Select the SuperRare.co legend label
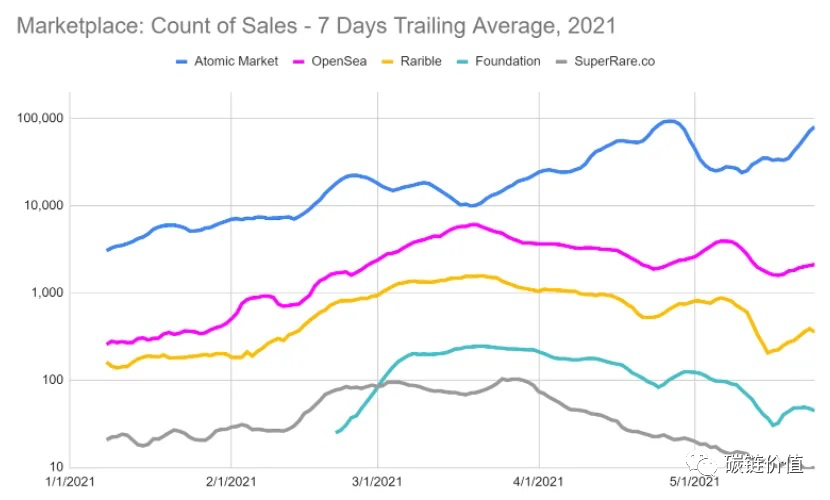This screenshot has width=830, height=500. [615, 61]
